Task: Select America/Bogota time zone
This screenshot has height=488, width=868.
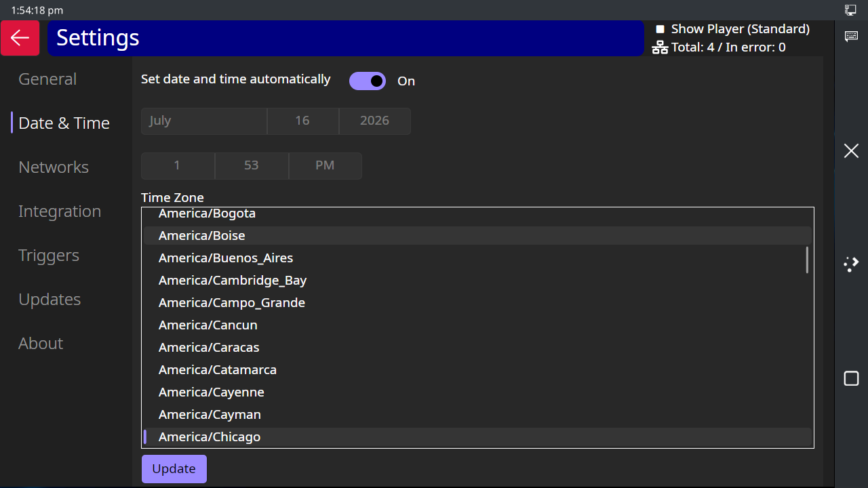Action: coord(477,213)
